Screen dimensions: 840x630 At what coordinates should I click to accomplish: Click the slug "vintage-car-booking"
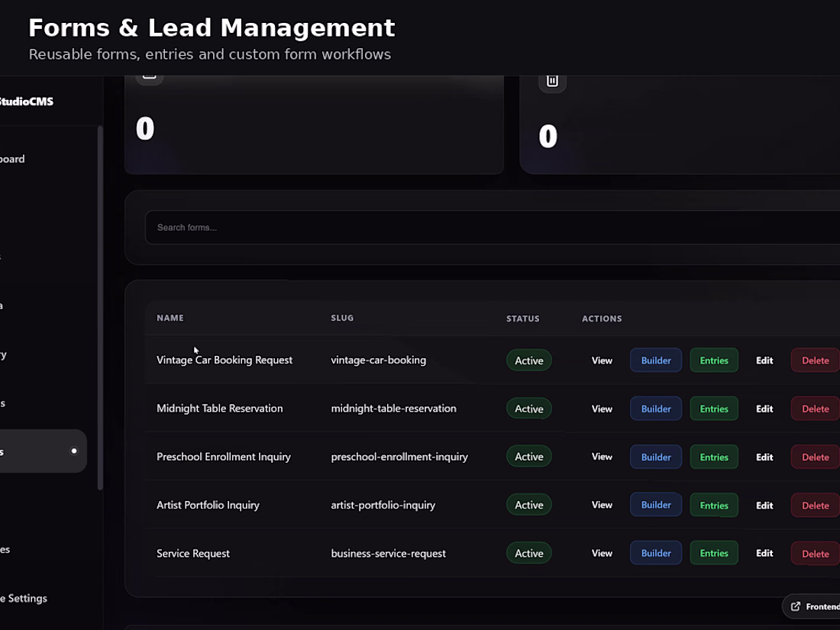pos(379,360)
